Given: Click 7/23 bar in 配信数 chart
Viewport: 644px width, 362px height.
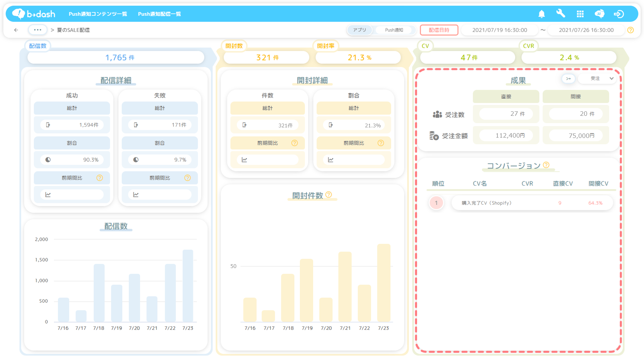Looking at the screenshot, I should pyautogui.click(x=188, y=286).
